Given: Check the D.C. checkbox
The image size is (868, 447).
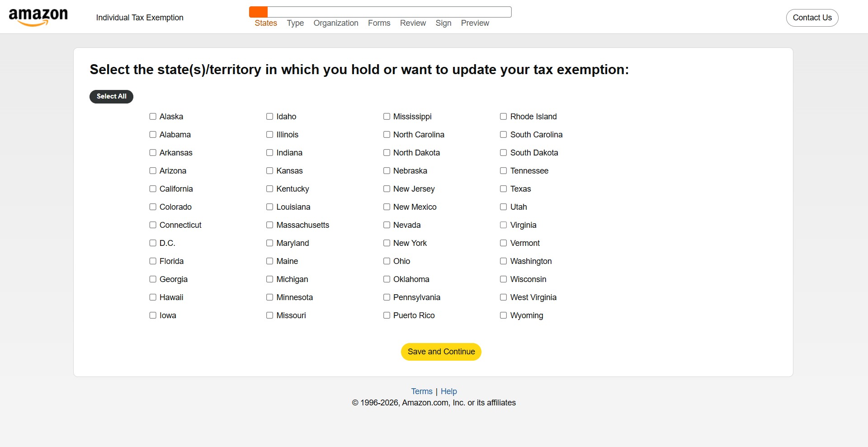Looking at the screenshot, I should click(152, 243).
